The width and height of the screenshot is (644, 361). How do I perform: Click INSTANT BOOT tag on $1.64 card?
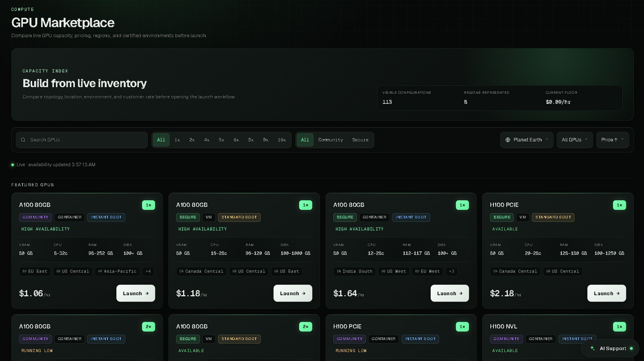411,217
